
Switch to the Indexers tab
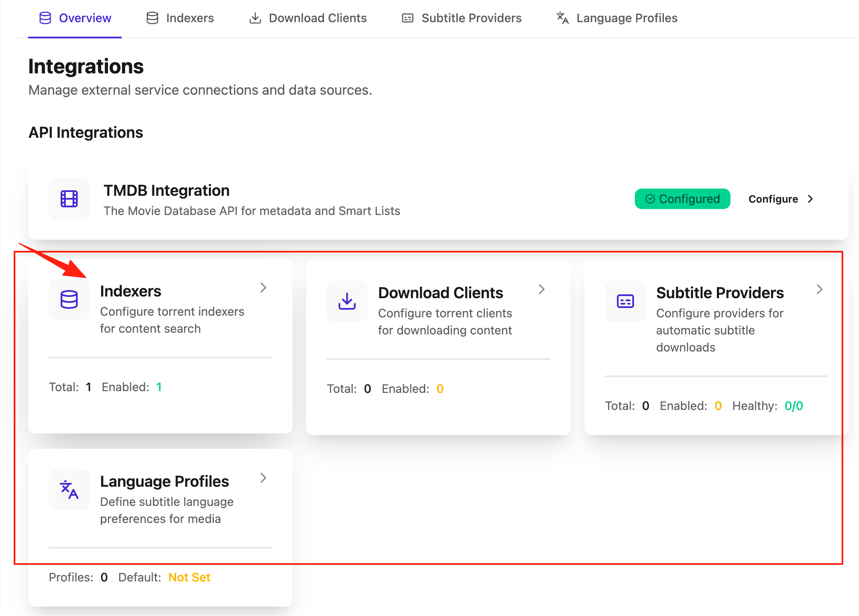pos(180,18)
